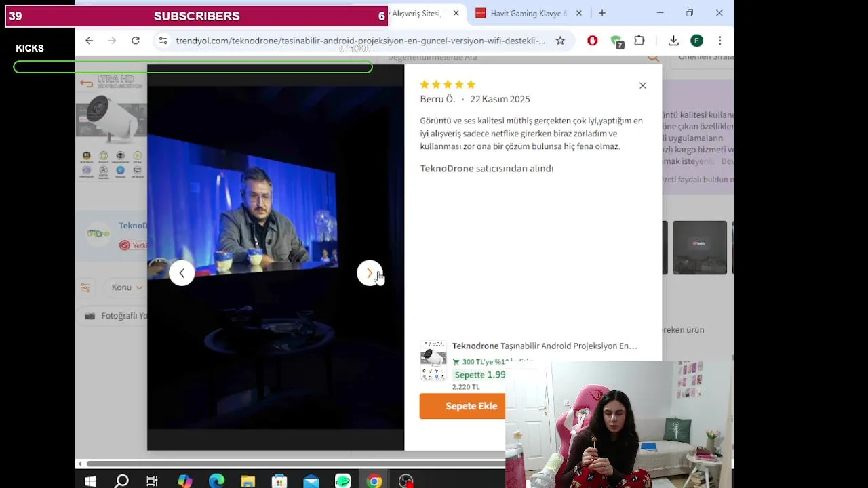
Task: Open the OBS recording app on taskbar
Action: click(406, 481)
